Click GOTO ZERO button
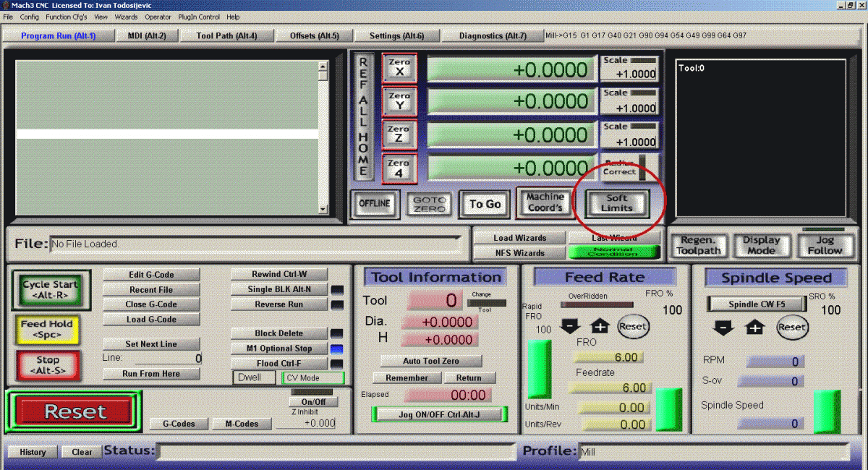This screenshot has width=868, height=470. click(x=430, y=204)
